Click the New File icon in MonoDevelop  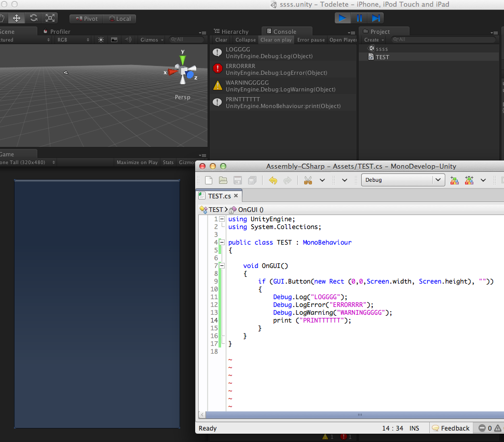coord(208,180)
